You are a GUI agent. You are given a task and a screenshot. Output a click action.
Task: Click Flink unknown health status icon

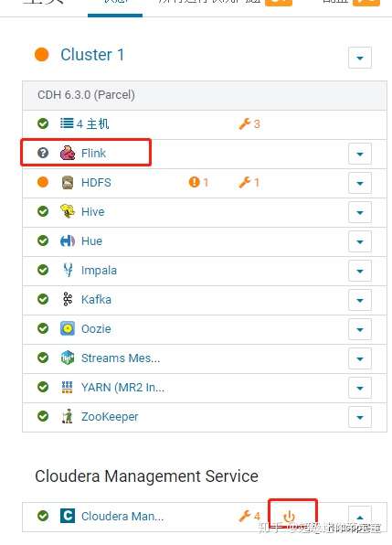click(43, 153)
